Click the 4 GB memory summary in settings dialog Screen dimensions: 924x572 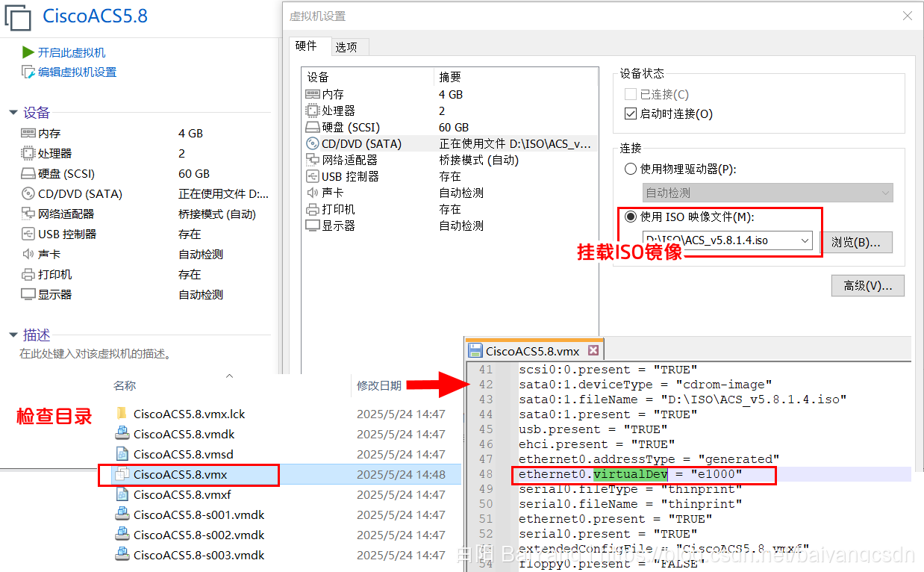coord(451,94)
